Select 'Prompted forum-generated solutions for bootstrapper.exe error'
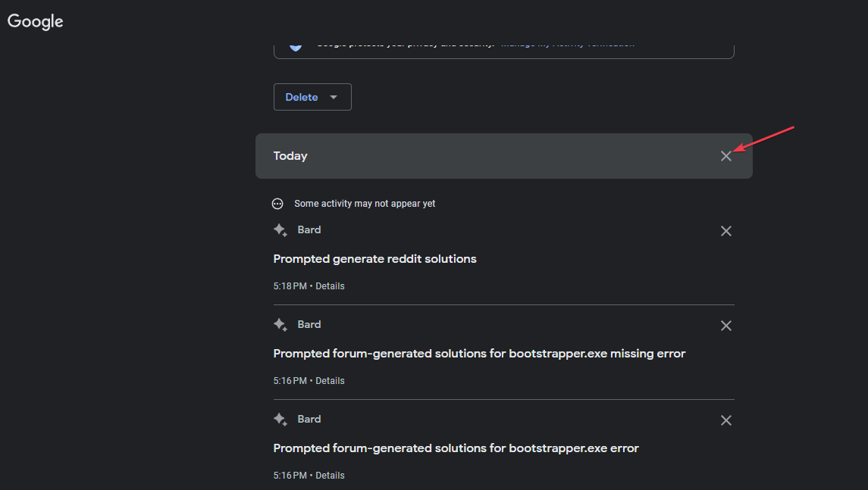This screenshot has width=868, height=490. 456,448
